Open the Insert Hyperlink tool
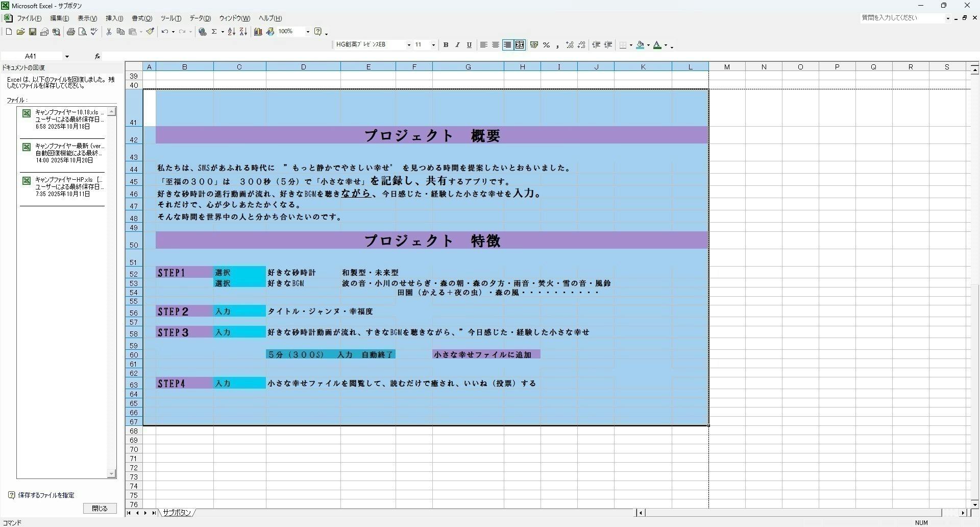The image size is (980, 527). click(202, 32)
